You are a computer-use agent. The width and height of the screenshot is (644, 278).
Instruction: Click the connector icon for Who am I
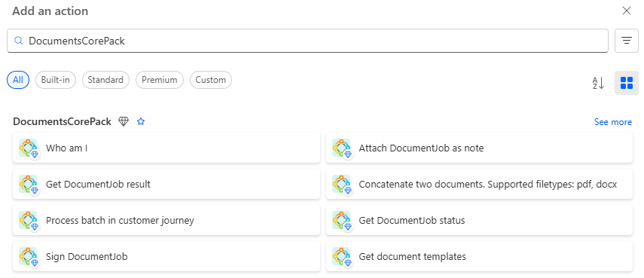point(29,148)
